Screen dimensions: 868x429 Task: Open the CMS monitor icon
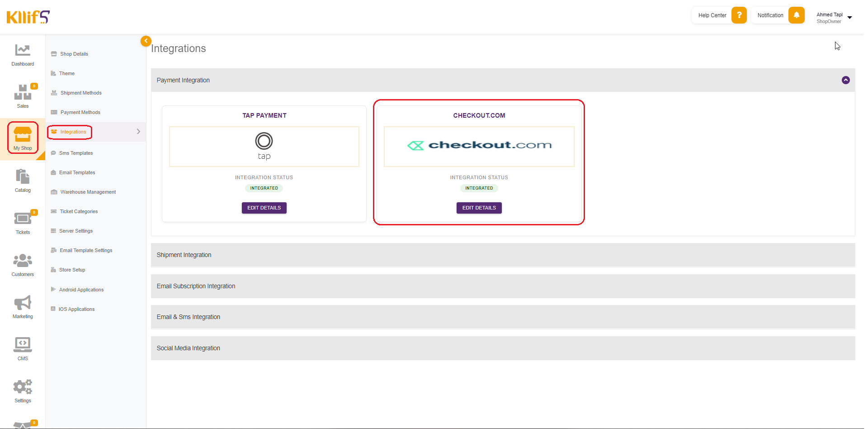tap(23, 344)
